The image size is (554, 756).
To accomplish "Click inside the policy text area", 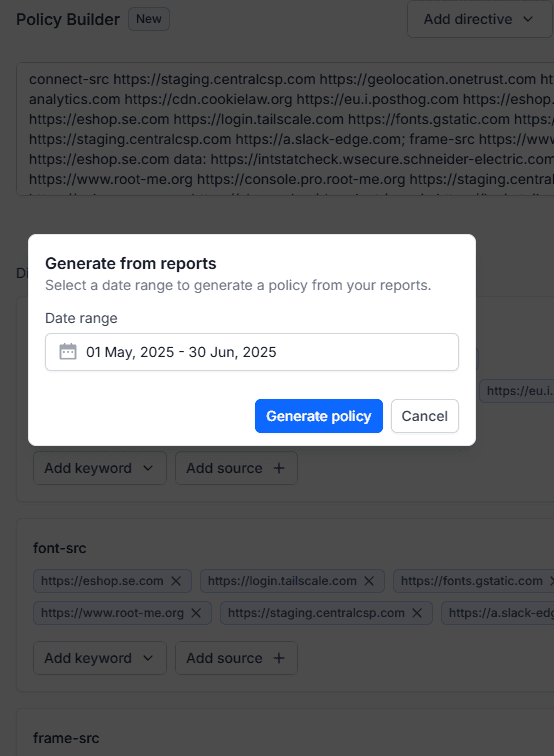I will [x=285, y=129].
